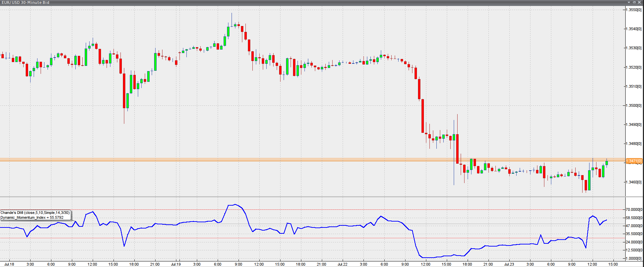Close the EUR/USD chart panel

[639, 2]
